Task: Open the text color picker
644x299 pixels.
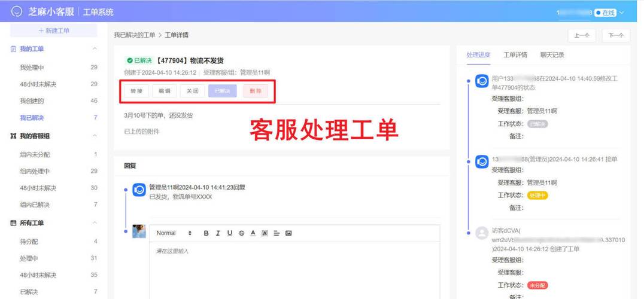Action: pos(253,233)
